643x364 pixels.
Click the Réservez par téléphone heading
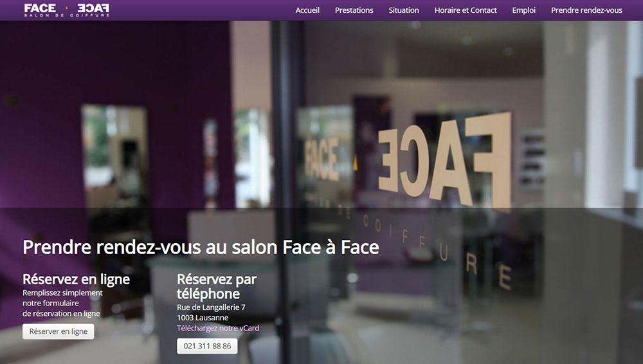pyautogui.click(x=217, y=286)
